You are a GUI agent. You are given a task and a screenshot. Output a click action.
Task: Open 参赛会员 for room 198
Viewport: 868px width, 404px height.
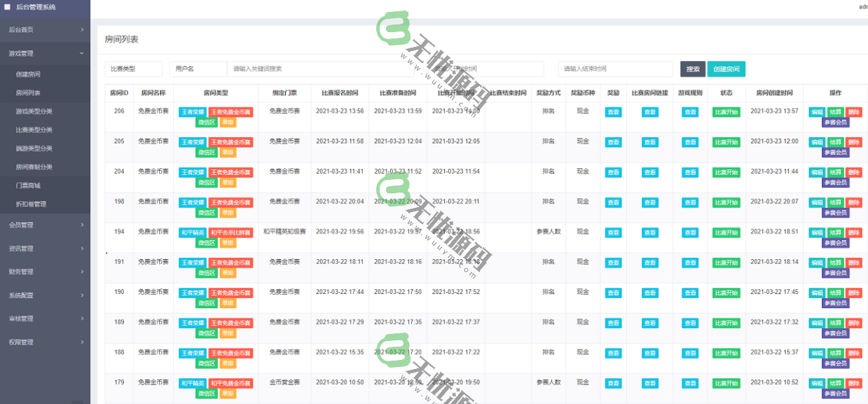click(835, 212)
